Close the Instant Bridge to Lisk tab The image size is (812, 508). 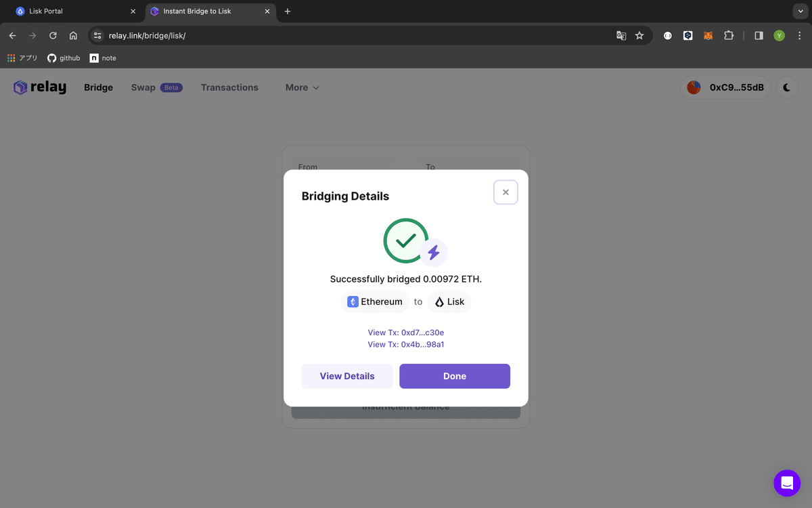tap(267, 12)
